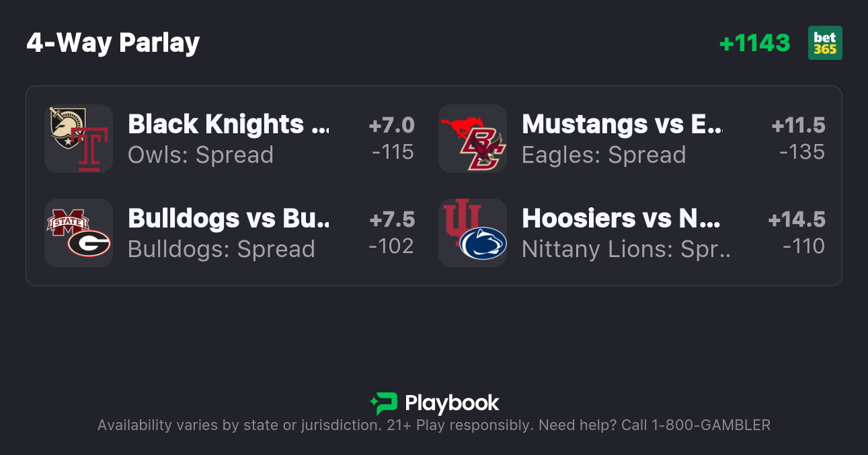Click the green Playbook logo icon

pos(384,403)
